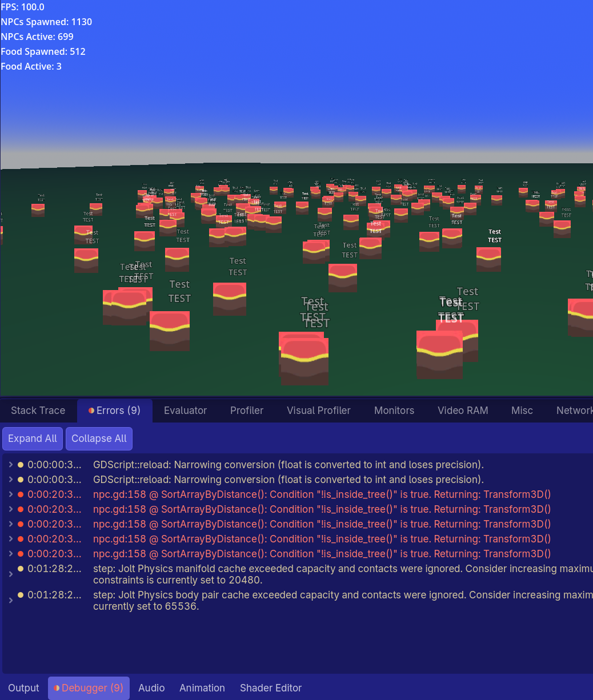Image resolution: width=593 pixels, height=700 pixels.
Task: Show the Video RAM tab
Action: click(x=463, y=411)
